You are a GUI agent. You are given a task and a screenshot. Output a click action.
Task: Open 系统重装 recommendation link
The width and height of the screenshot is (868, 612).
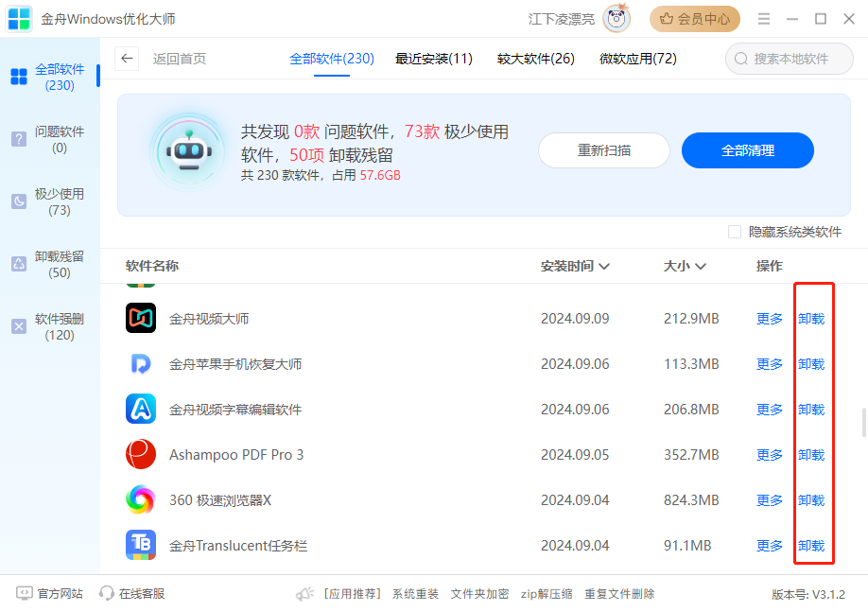click(415, 594)
